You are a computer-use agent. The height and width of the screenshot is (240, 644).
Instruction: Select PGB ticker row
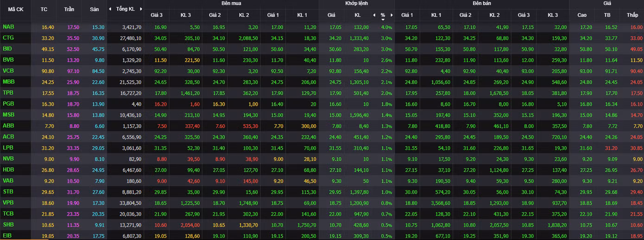pos(322,104)
